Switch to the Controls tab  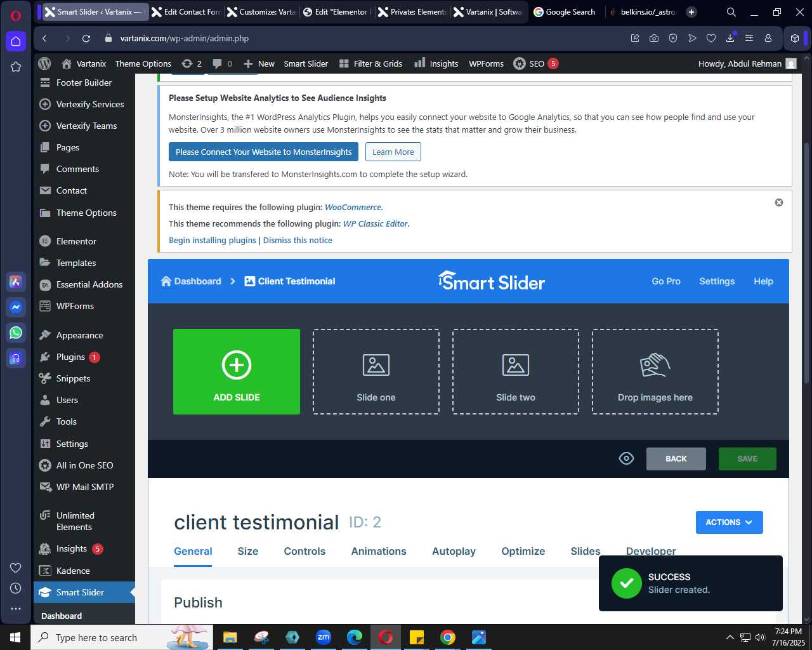tap(304, 551)
